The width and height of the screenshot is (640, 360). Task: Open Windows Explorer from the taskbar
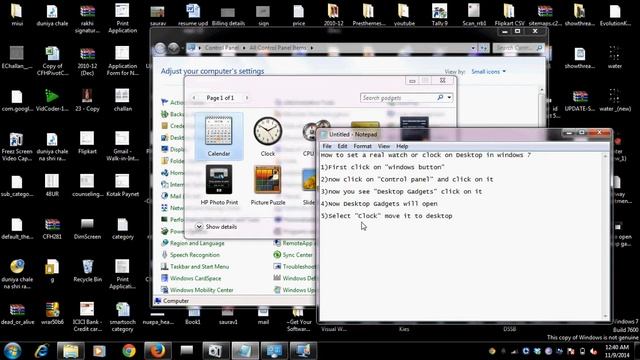point(71,351)
